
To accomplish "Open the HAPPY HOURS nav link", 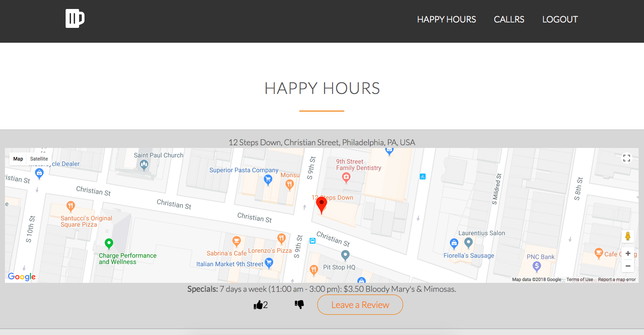I will coord(446,19).
